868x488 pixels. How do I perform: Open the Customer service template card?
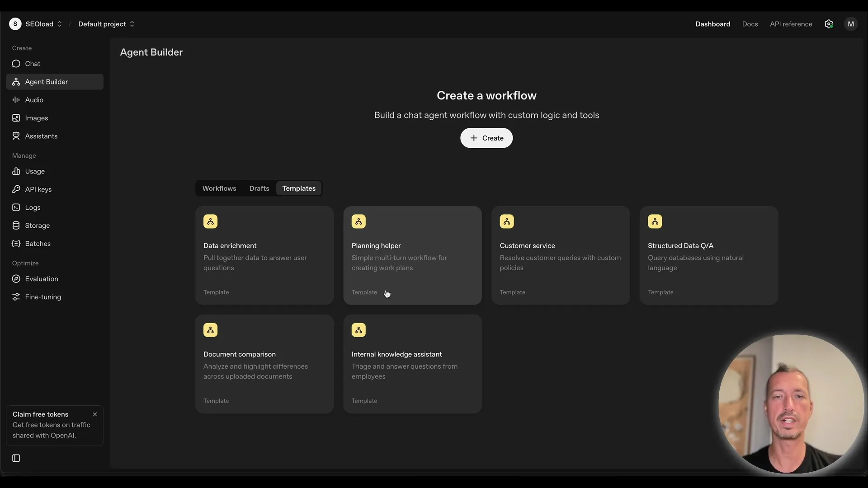(561, 255)
